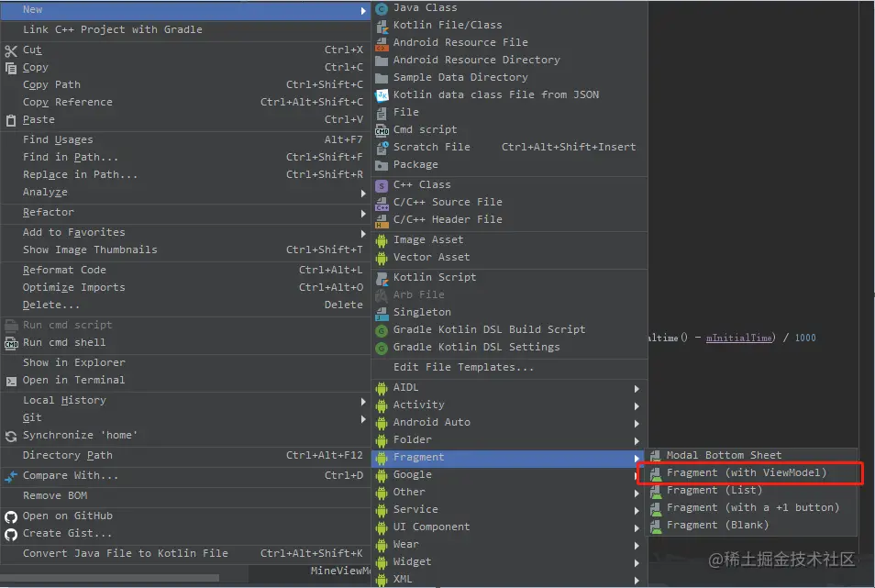Select Directory Path entry

tap(184, 455)
